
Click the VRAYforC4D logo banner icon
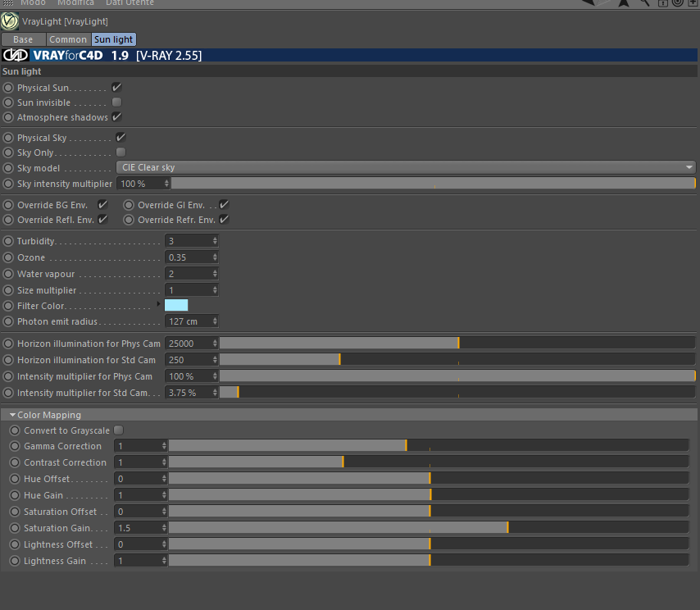(16, 56)
